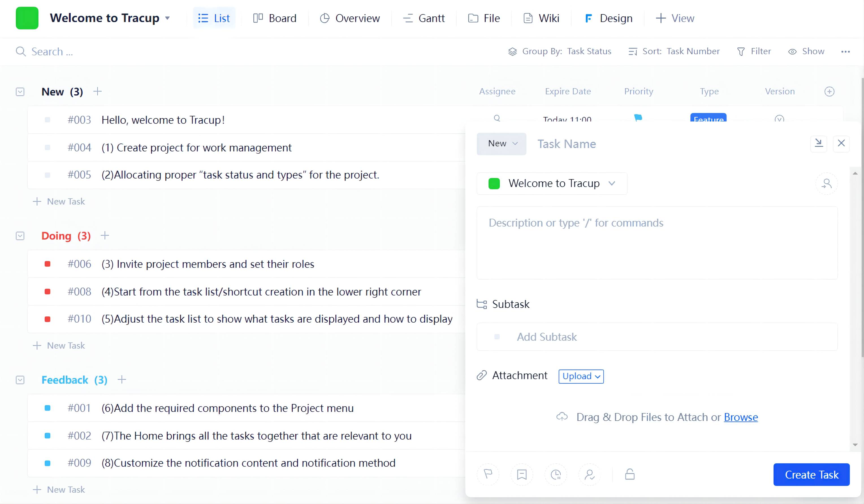864x504 pixels.
Task: Minimize the new task panel with the arrow icon
Action: (x=818, y=143)
